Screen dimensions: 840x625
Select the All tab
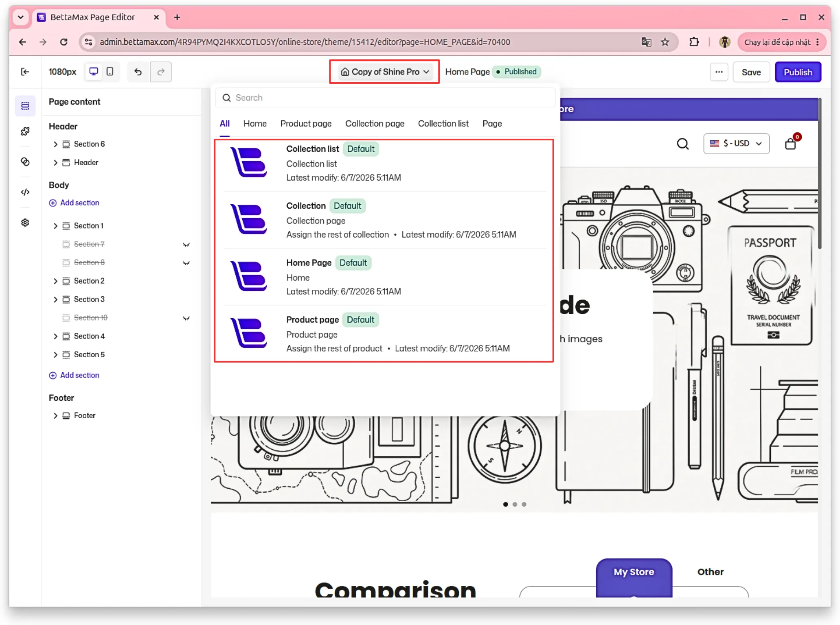[x=225, y=124]
